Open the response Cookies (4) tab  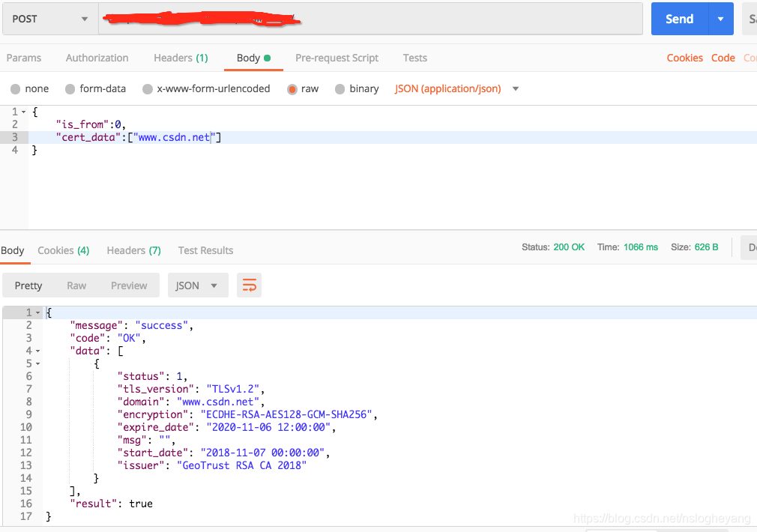pos(63,250)
